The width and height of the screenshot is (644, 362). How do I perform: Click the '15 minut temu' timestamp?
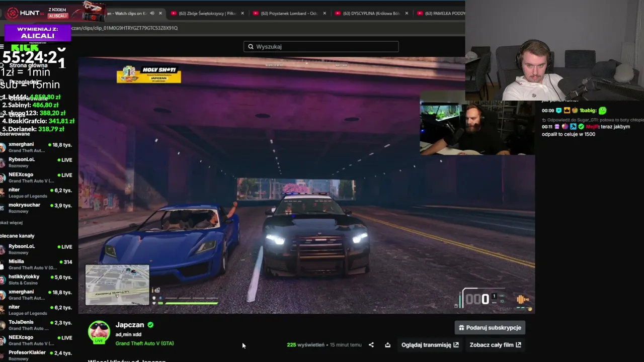tap(346, 345)
